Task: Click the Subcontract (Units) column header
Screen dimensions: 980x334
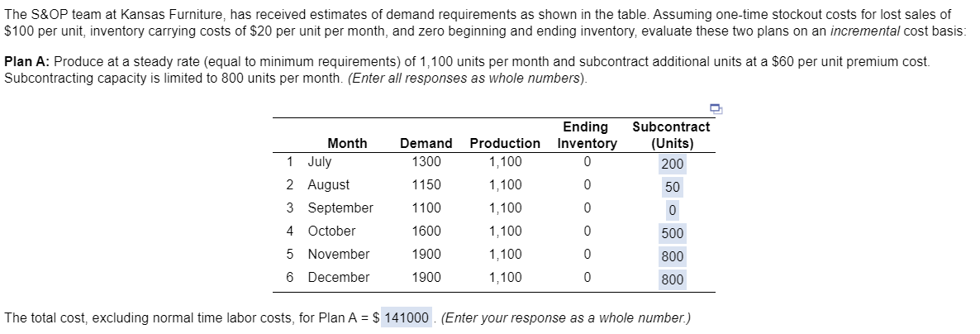Action: 671,135
